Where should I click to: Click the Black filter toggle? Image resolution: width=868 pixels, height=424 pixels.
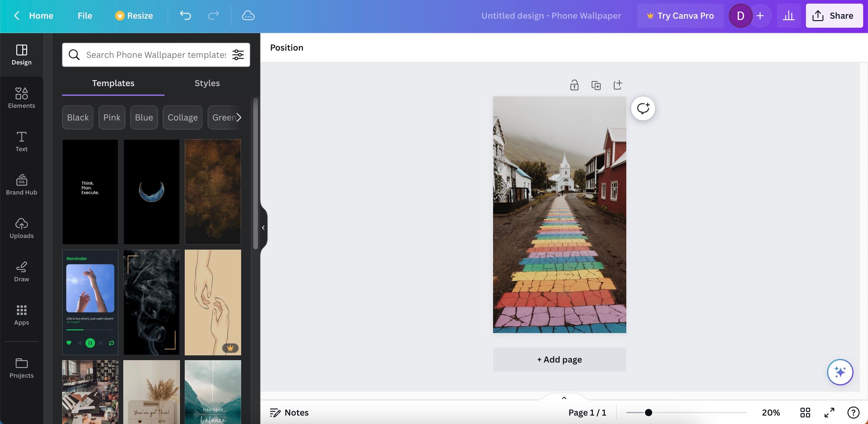[77, 117]
